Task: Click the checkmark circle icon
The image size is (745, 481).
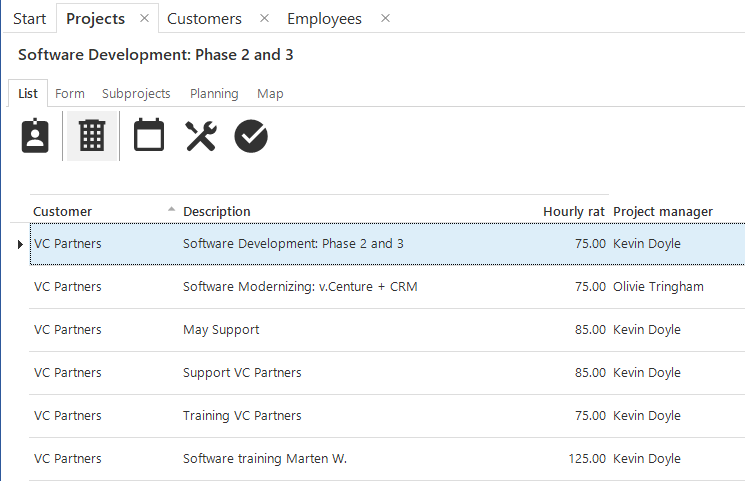Action: pos(251,136)
